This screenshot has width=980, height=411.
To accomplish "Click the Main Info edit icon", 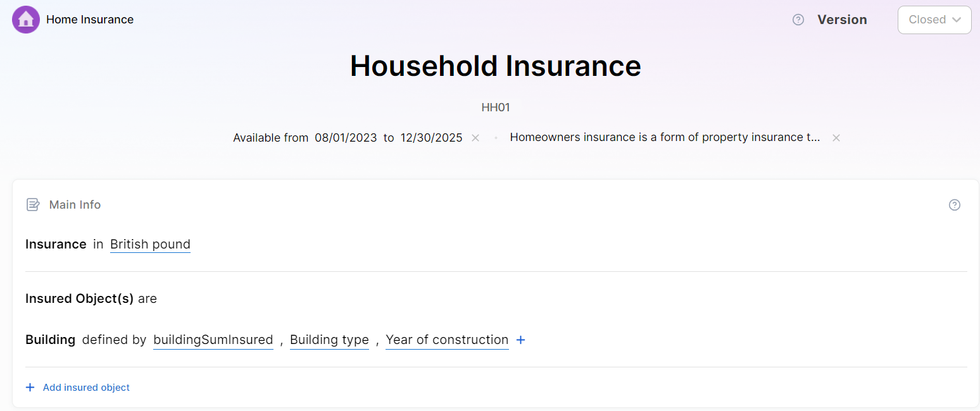I will (33, 205).
